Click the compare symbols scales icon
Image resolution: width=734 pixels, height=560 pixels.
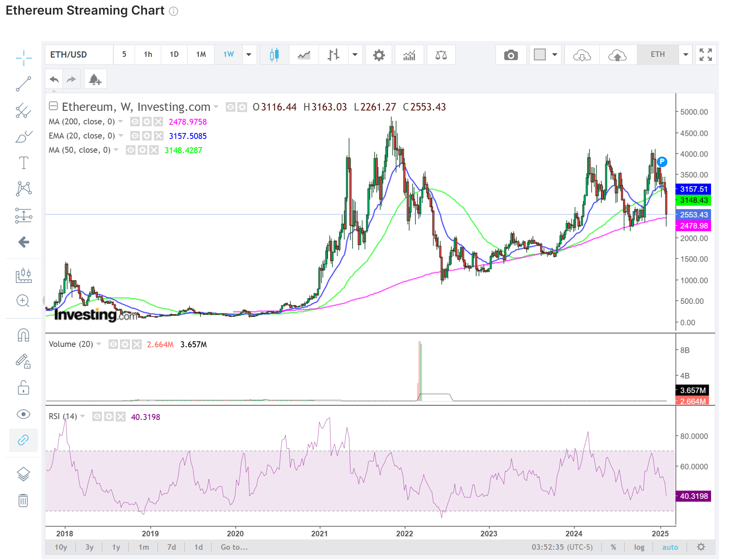click(x=441, y=55)
